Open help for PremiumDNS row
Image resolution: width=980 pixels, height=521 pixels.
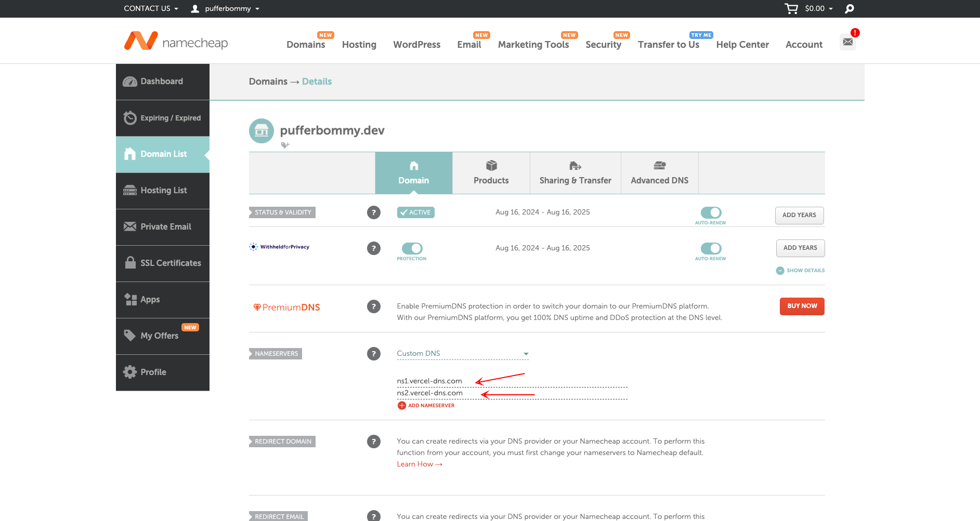[374, 306]
